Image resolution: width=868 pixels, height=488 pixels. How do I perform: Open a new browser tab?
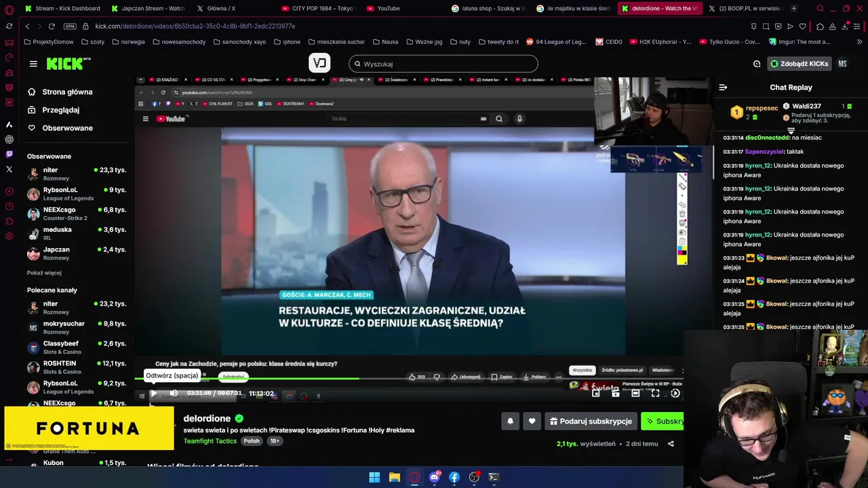[x=794, y=8]
